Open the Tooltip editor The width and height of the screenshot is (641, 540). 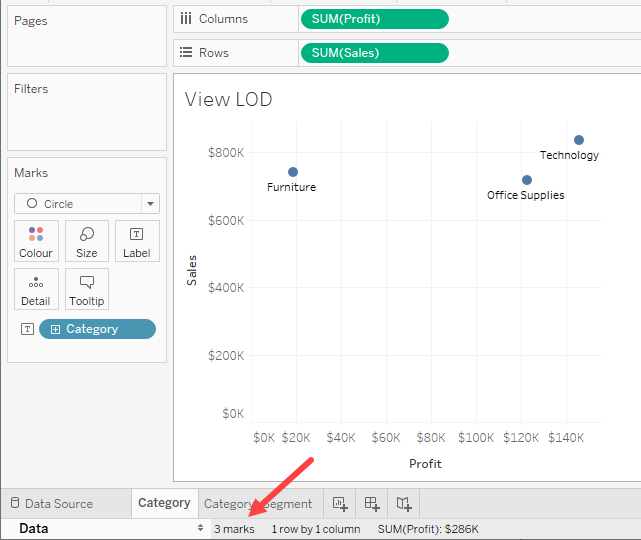click(x=87, y=289)
